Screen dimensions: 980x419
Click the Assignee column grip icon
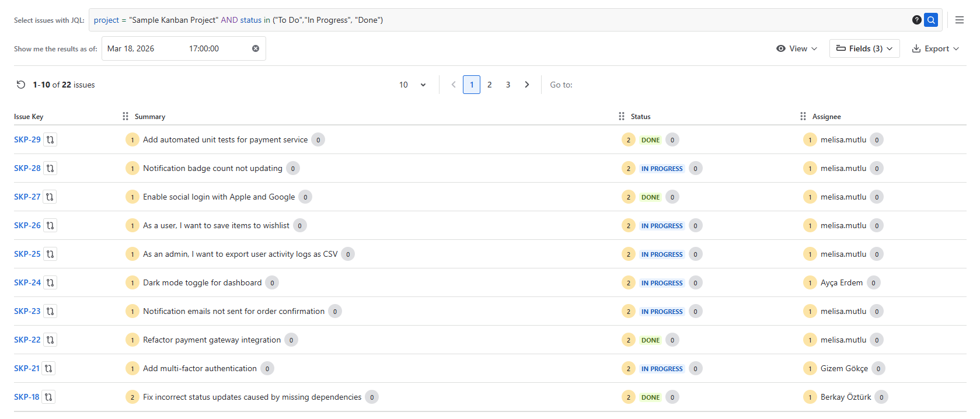[x=803, y=117]
